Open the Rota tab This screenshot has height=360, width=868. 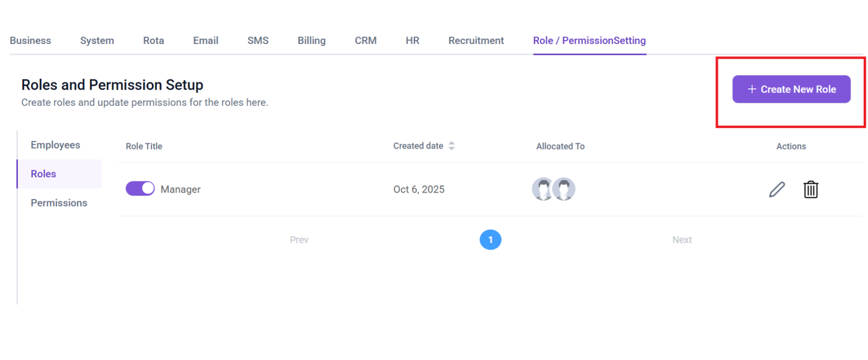pyautogui.click(x=154, y=41)
